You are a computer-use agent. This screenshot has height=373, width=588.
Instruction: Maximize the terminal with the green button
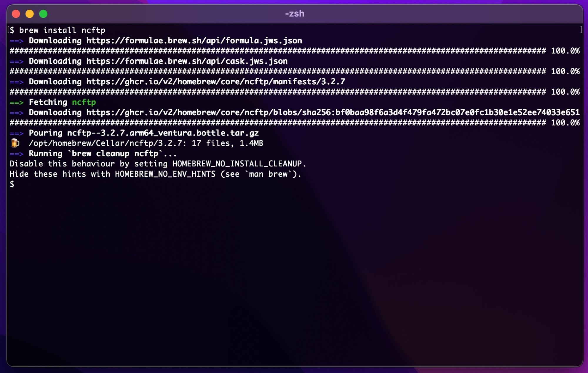click(43, 14)
